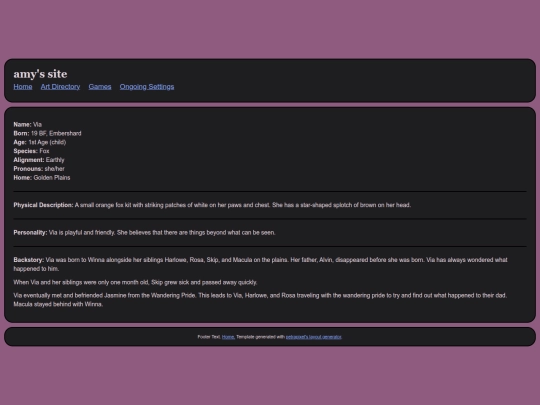Click the paragraph about Skip growing sick
Image resolution: width=540 pixels, height=405 pixels.
[x=135, y=282]
